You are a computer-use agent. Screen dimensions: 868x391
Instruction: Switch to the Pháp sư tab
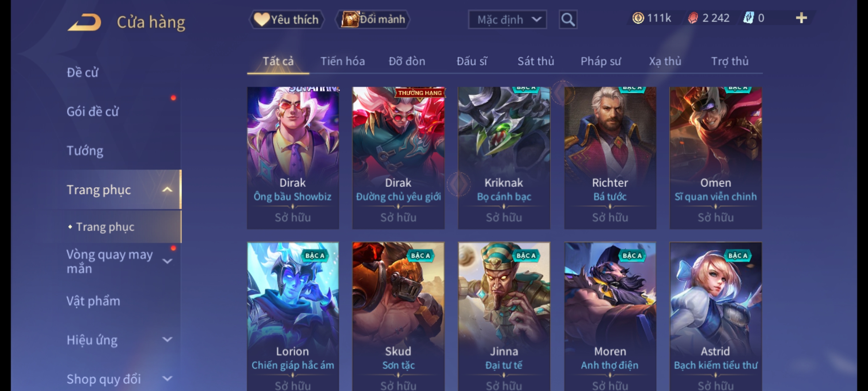600,61
